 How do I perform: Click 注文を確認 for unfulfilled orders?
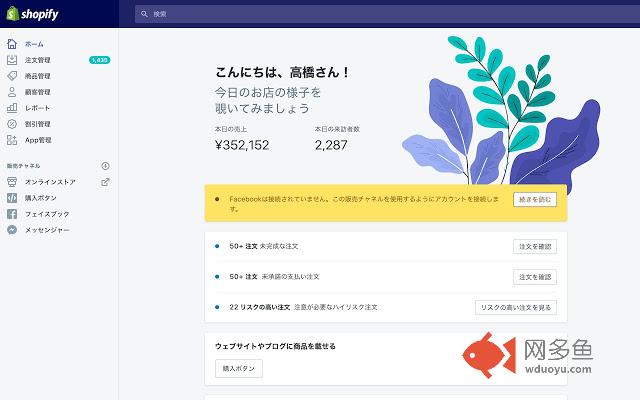pos(535,247)
